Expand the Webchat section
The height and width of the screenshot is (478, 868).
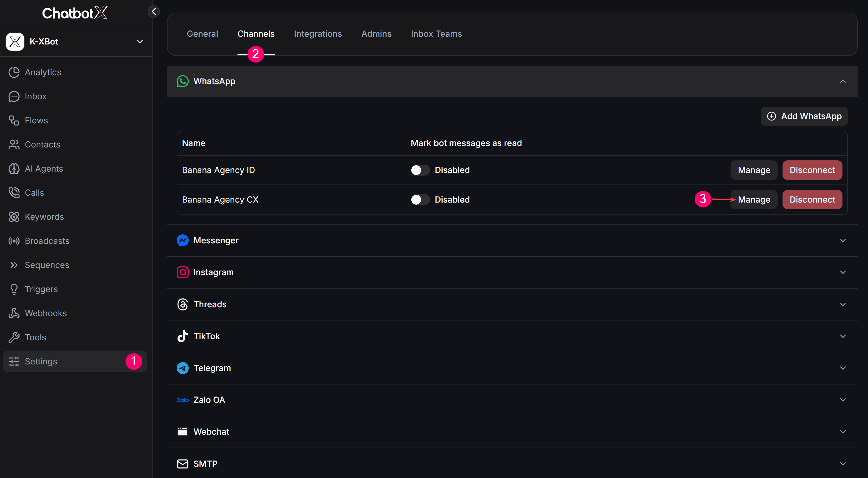click(x=512, y=432)
